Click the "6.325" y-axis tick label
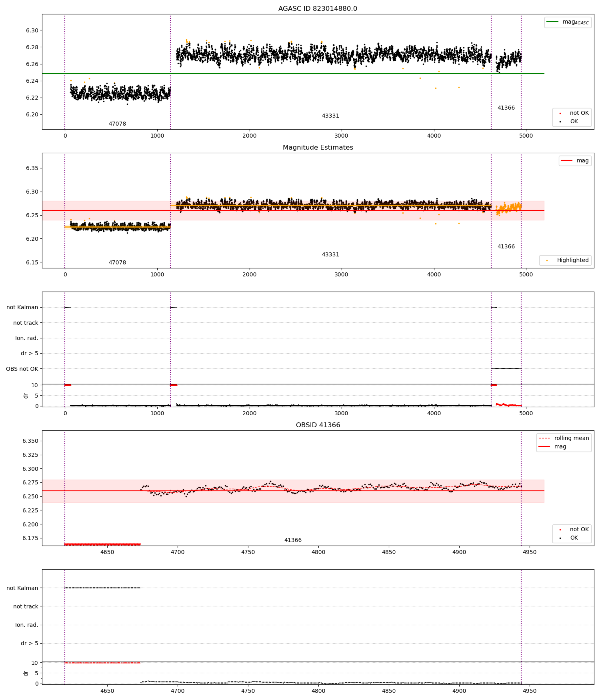This screenshot has width=600, height=700. (30, 455)
